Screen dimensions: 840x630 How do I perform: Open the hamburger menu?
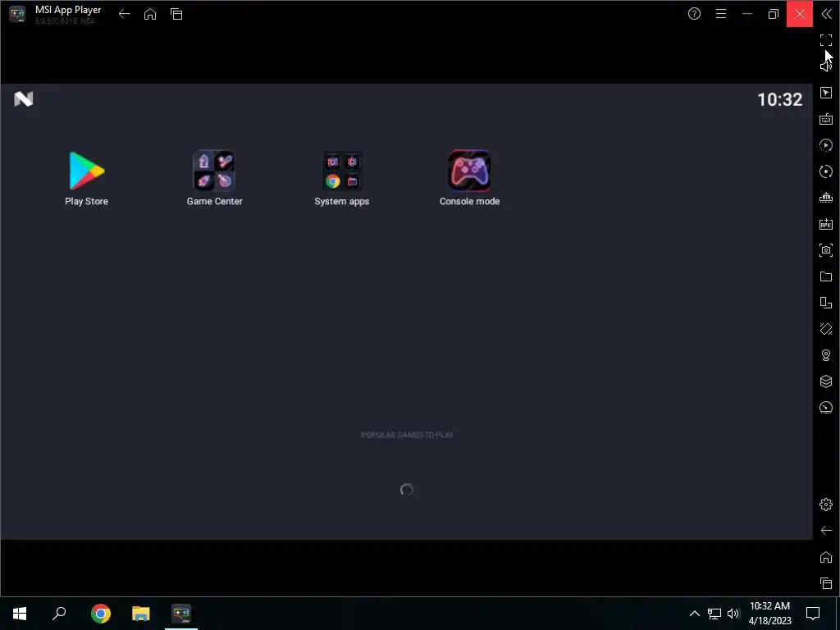click(721, 14)
